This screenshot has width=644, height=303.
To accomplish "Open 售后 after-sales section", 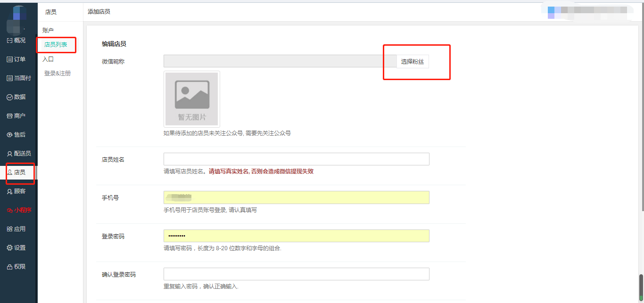I will 17,135.
